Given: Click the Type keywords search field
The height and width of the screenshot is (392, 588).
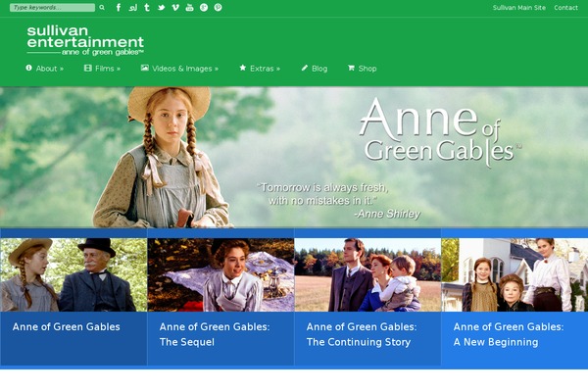Looking at the screenshot, I should point(53,8).
